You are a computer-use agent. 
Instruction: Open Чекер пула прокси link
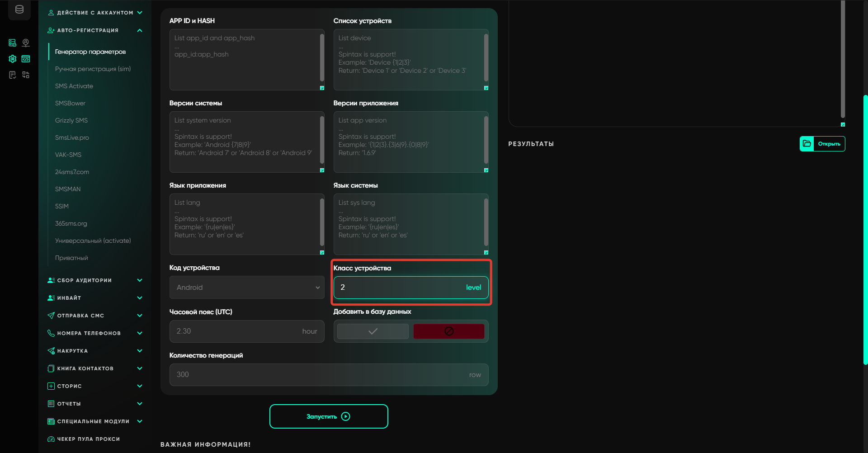(88, 439)
